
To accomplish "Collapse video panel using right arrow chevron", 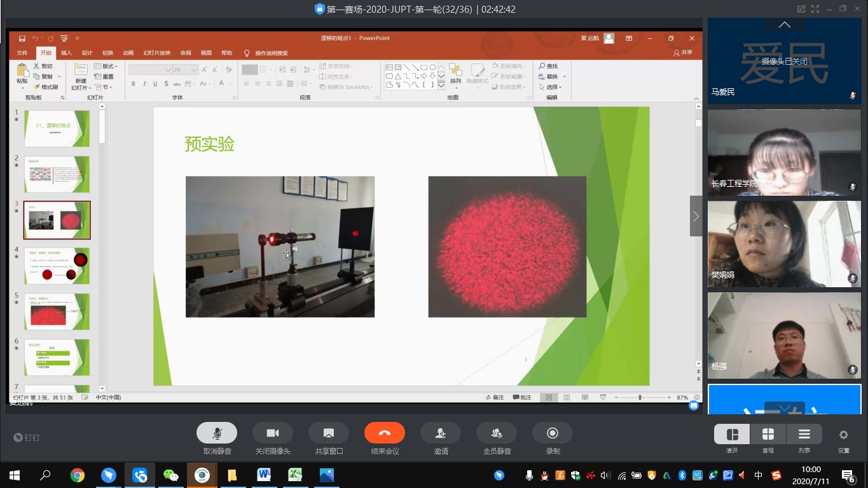I will click(x=696, y=216).
